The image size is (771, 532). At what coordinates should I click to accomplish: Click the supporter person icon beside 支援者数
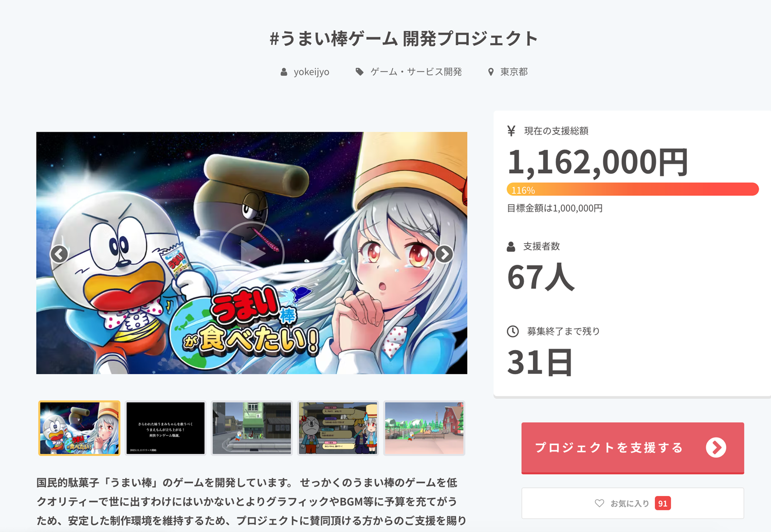(x=511, y=247)
